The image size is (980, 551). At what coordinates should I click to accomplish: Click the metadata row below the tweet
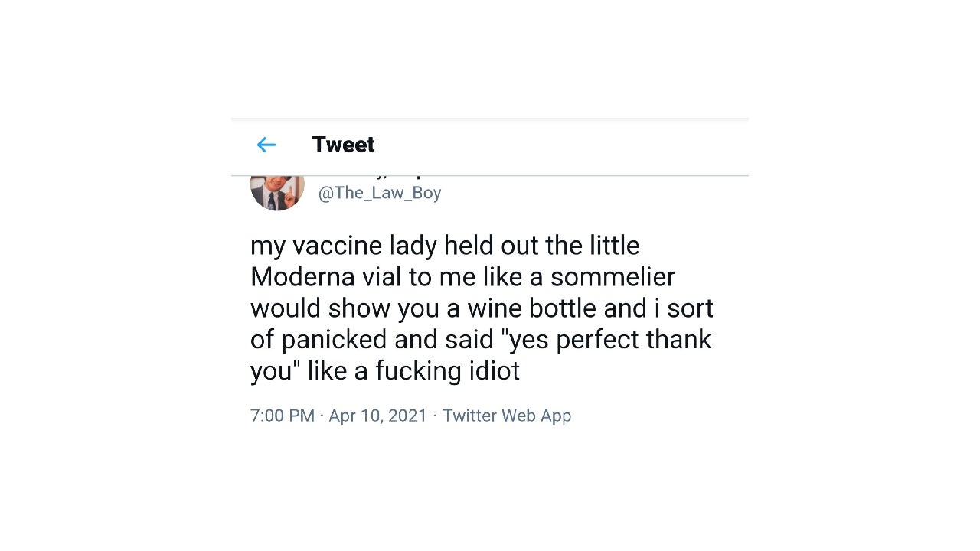point(410,416)
